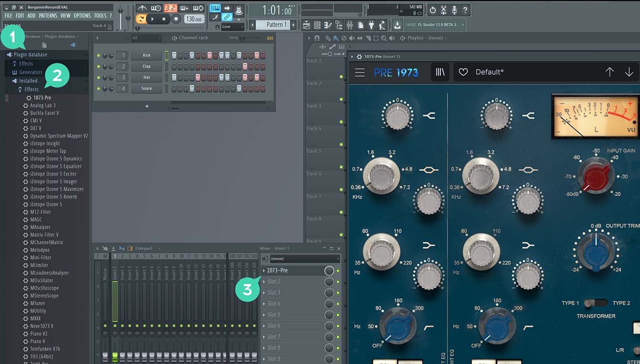Open the mixer Compact layout menu
Viewport: 640px width, 364px height.
144,248
